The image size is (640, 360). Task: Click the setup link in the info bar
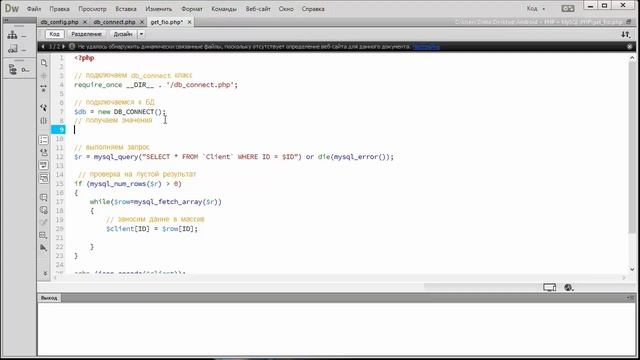tap(426, 47)
